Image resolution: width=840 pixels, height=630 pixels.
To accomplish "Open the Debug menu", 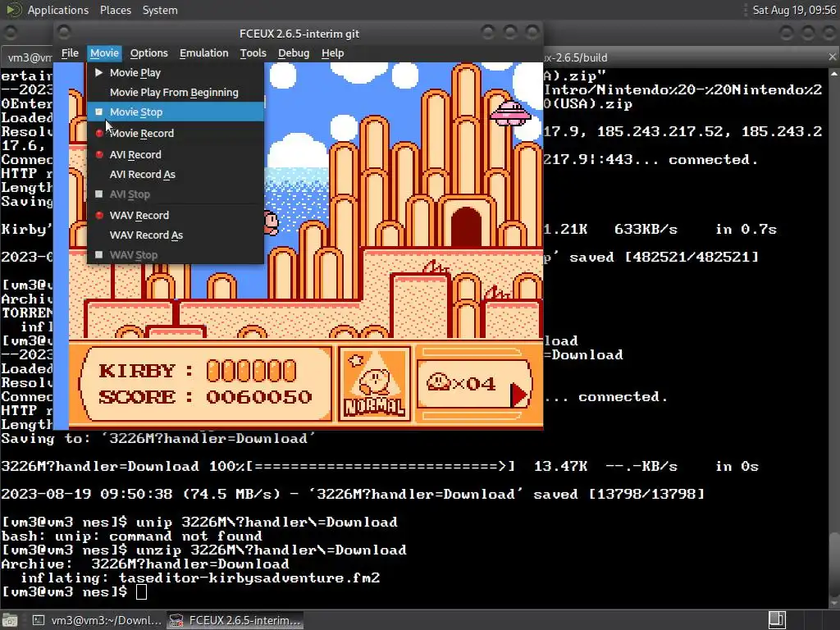I will [294, 53].
